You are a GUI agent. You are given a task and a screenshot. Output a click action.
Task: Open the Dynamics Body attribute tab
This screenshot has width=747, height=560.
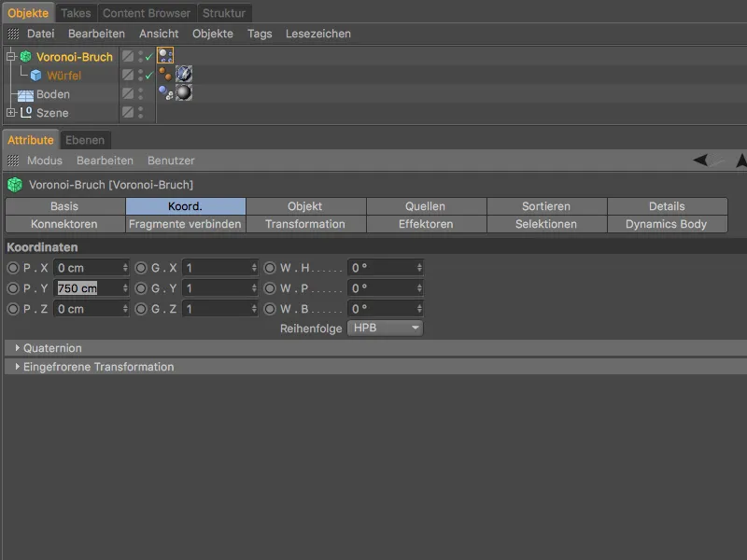coord(667,224)
